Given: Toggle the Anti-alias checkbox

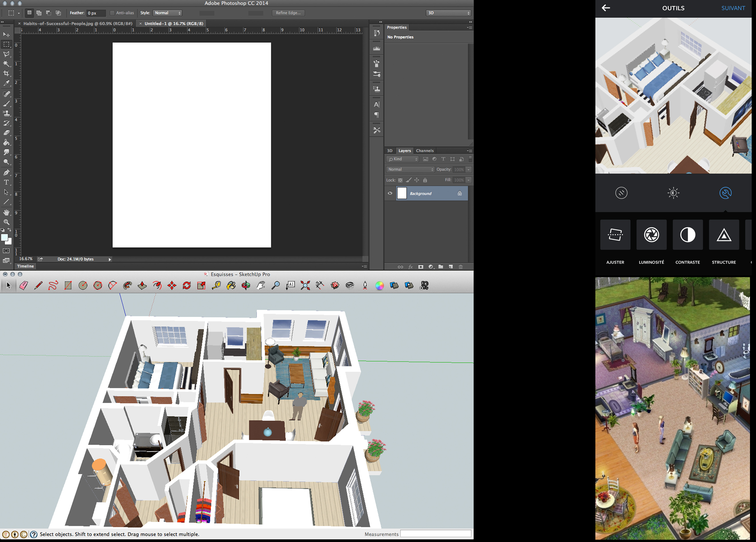Looking at the screenshot, I should pos(112,13).
